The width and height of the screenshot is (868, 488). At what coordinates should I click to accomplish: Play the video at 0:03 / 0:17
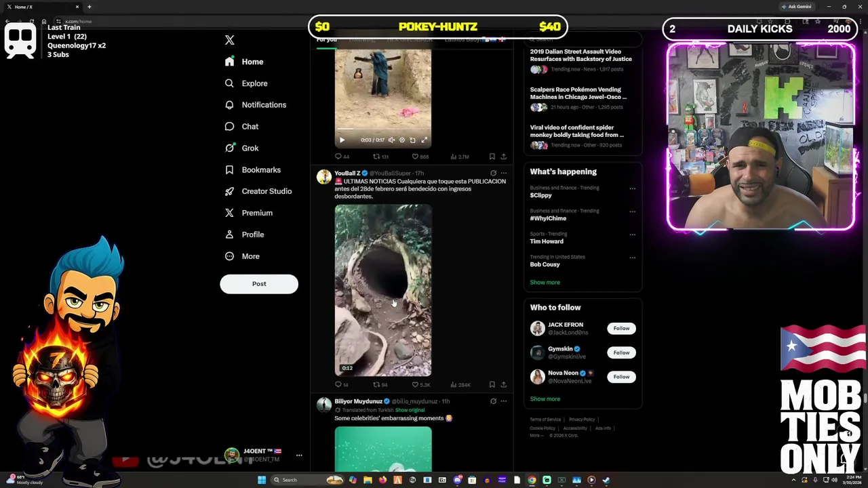(342, 140)
